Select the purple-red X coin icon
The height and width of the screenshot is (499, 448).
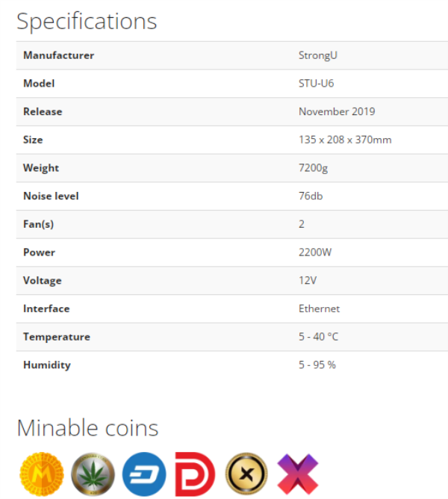click(x=297, y=474)
